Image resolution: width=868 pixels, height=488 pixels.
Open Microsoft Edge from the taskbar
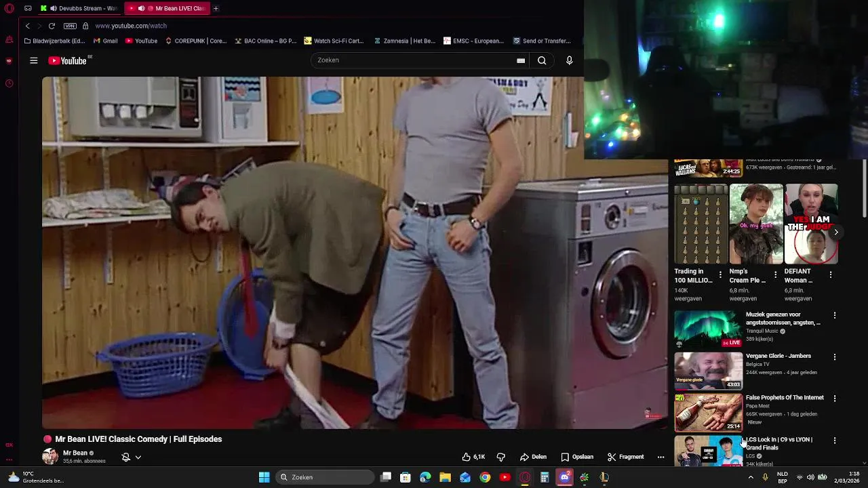tap(425, 477)
